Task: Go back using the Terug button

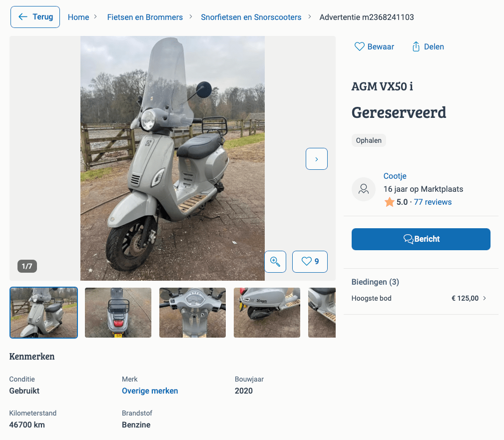Action: click(35, 17)
